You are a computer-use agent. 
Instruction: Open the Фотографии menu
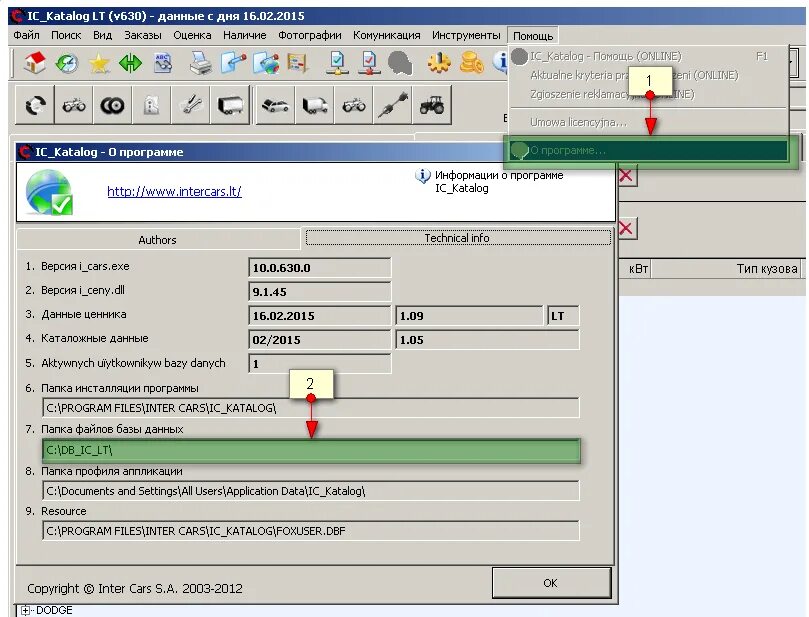(x=310, y=35)
